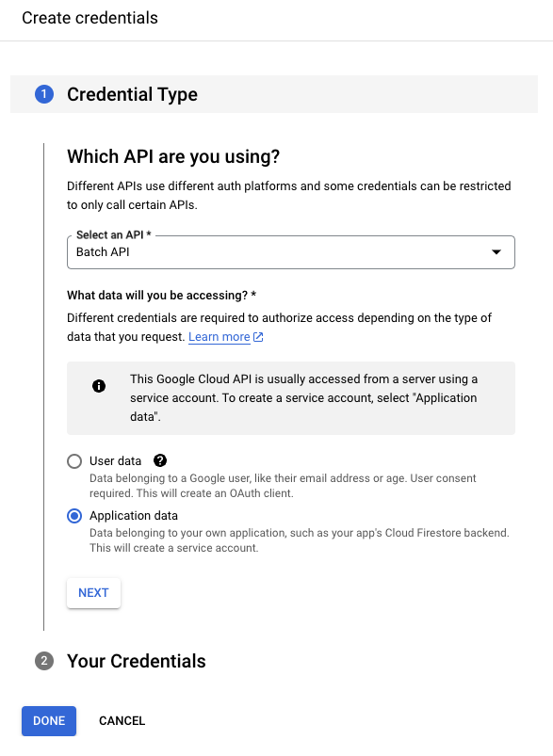Open the Learn more link
The height and width of the screenshot is (756, 553).
click(x=220, y=336)
